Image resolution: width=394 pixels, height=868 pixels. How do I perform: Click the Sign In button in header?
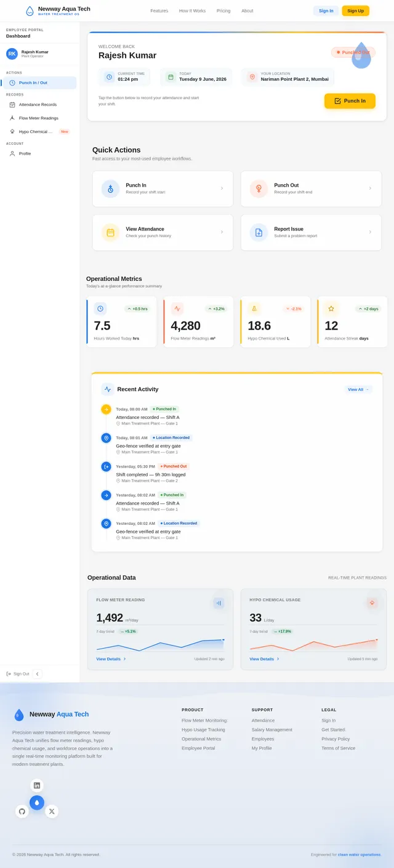click(326, 10)
